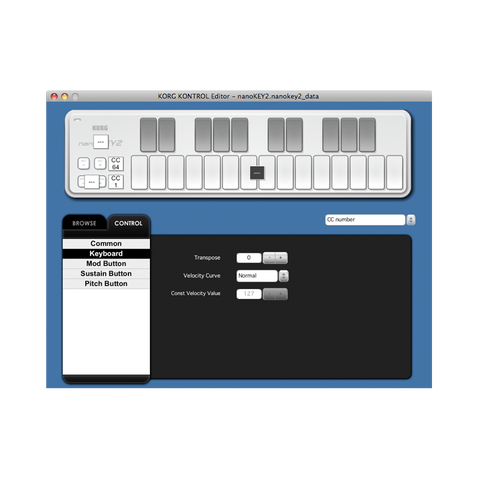Click the Transpose value field
This screenshot has width=480, height=480.
pos(249,258)
